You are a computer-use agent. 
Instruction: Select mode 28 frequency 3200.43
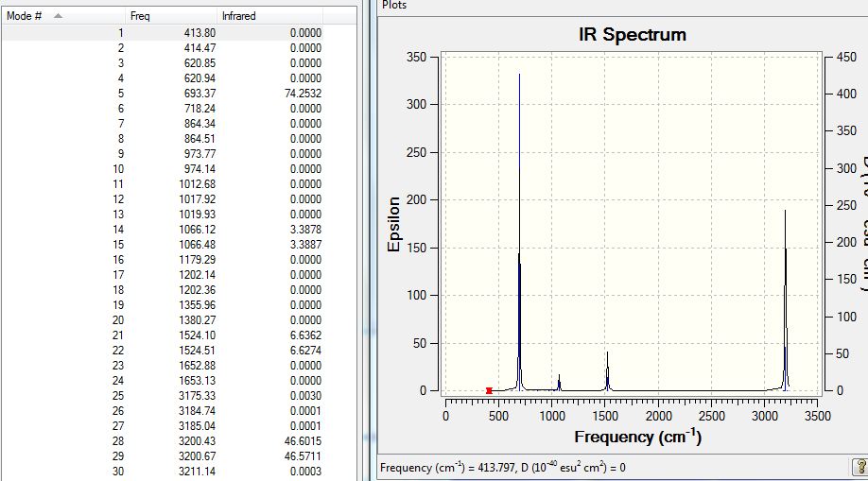click(x=197, y=441)
